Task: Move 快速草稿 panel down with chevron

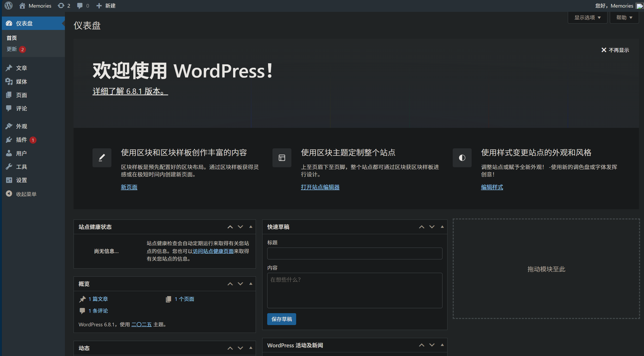Action: pyautogui.click(x=432, y=227)
